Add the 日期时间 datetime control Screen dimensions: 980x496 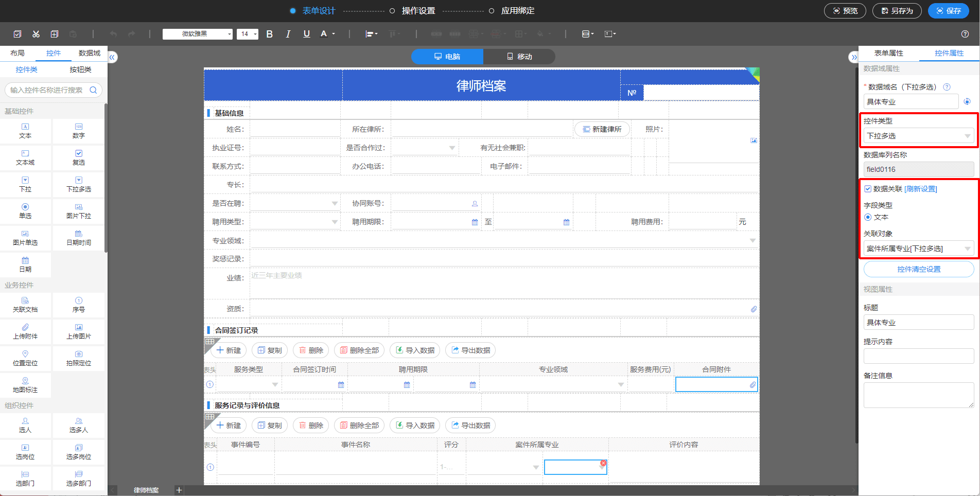coord(79,238)
